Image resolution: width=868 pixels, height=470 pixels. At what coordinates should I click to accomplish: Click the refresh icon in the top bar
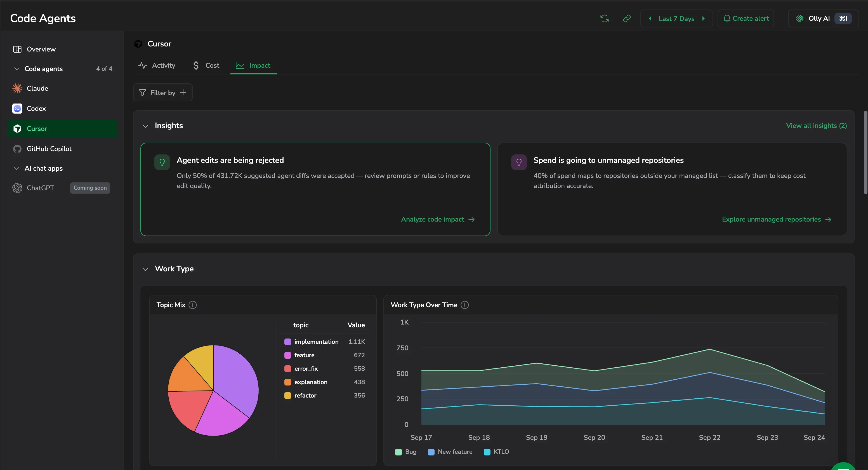click(605, 18)
